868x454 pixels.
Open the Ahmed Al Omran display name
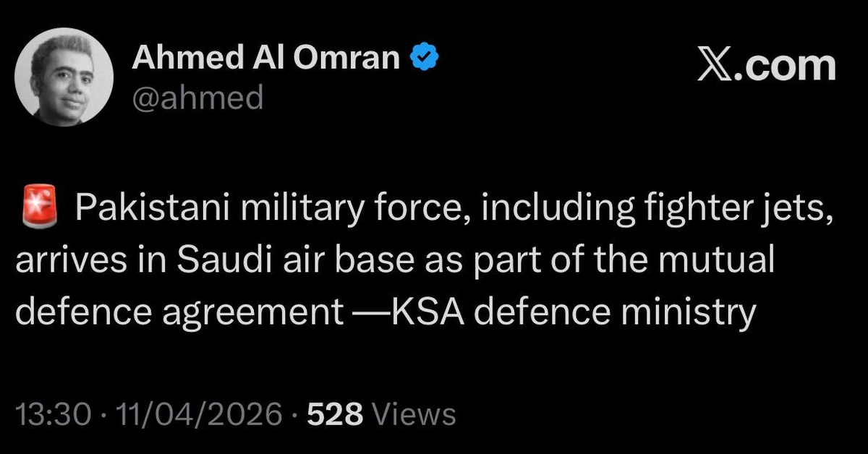coord(265,59)
